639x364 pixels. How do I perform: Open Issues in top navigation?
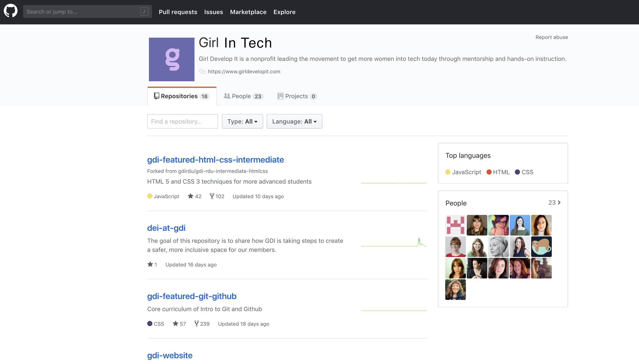pos(213,12)
